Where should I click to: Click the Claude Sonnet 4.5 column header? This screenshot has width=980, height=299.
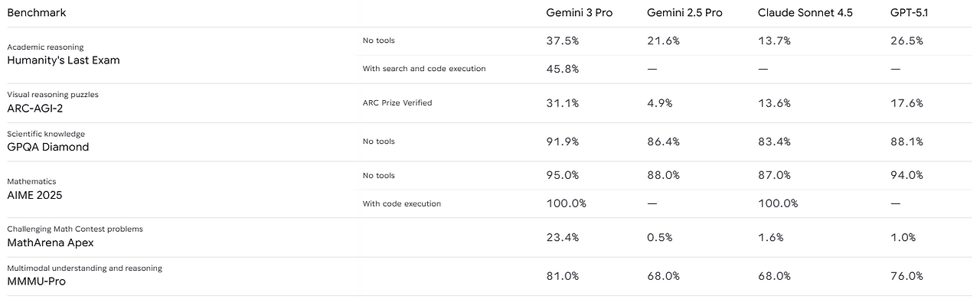click(805, 13)
